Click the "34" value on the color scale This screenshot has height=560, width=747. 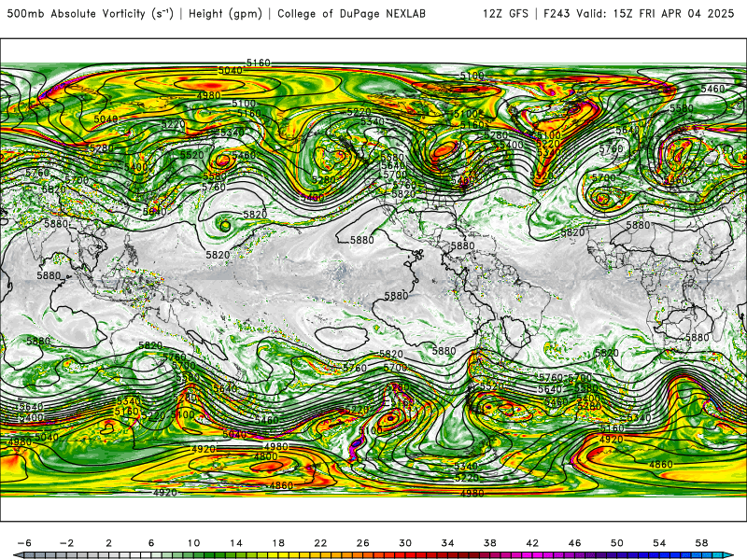click(x=448, y=543)
